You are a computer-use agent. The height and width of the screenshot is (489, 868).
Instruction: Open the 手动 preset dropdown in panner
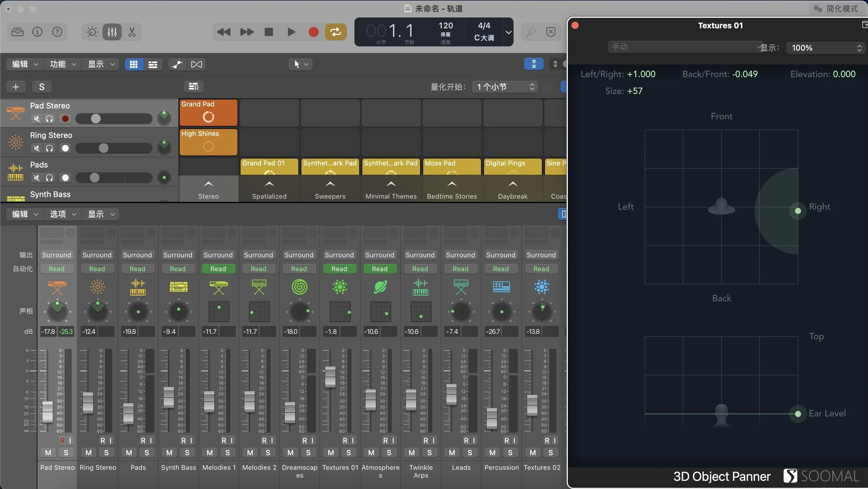click(686, 47)
